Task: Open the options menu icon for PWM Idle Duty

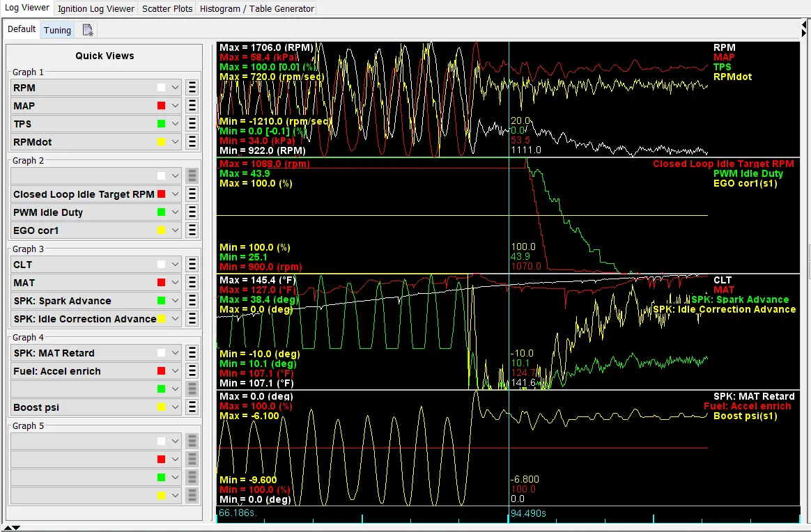Action: coord(192,212)
